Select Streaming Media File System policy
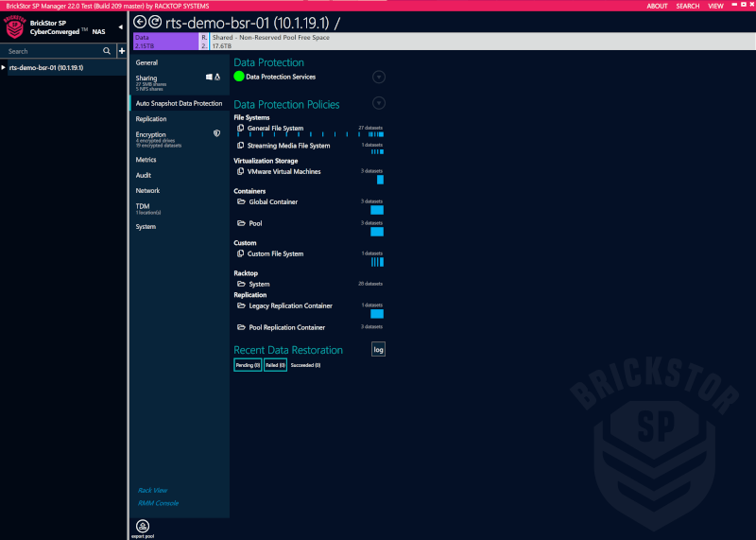This screenshot has width=756, height=540. 289,146
